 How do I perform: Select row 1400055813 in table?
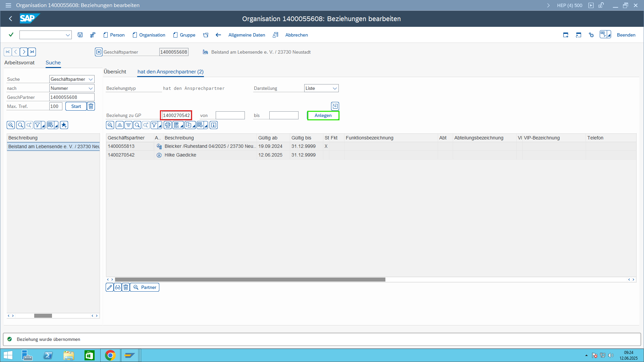tap(371, 146)
